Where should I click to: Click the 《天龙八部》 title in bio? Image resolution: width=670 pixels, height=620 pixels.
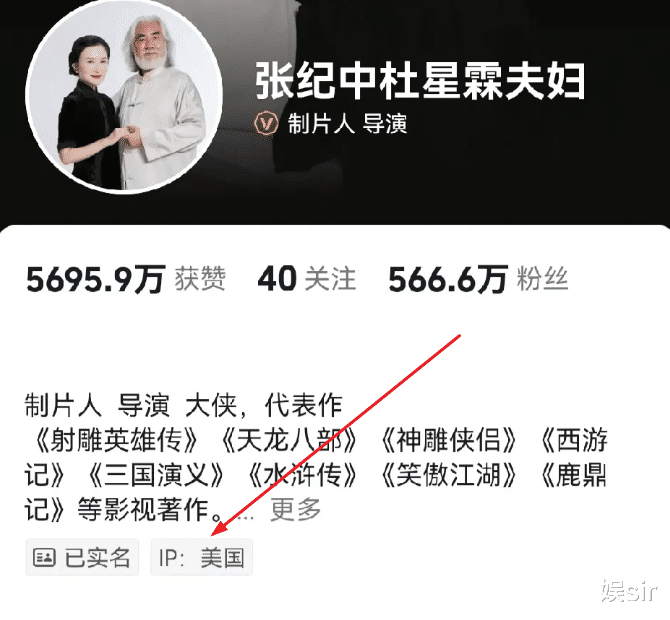pyautogui.click(x=289, y=440)
